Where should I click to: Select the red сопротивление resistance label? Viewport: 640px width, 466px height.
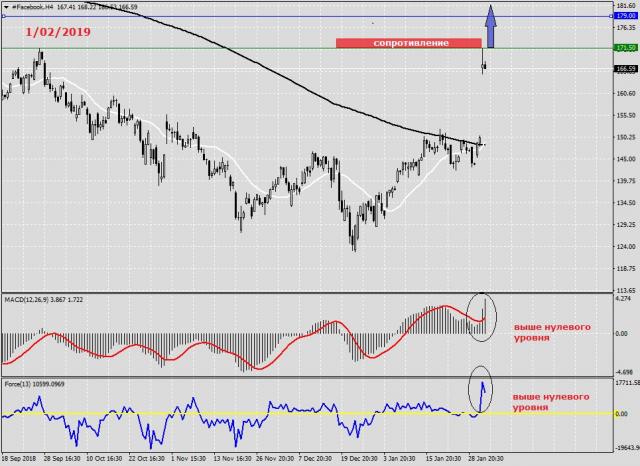(409, 44)
